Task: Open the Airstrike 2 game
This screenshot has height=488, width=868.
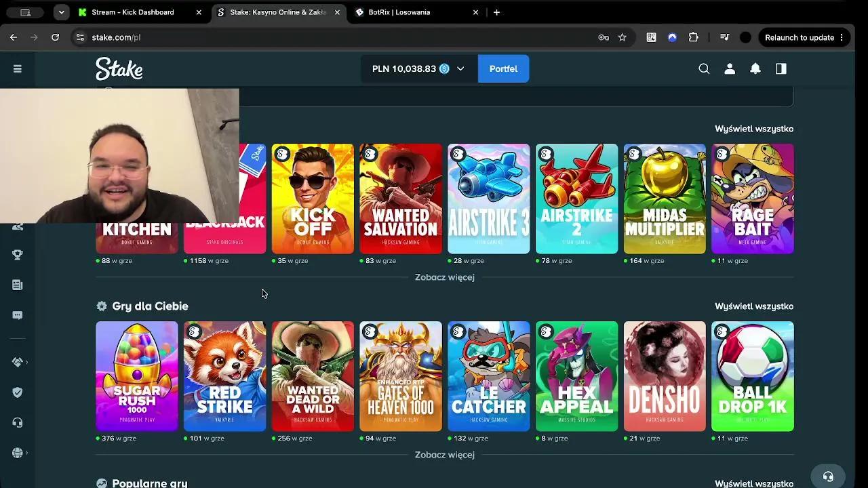Action: coord(577,199)
